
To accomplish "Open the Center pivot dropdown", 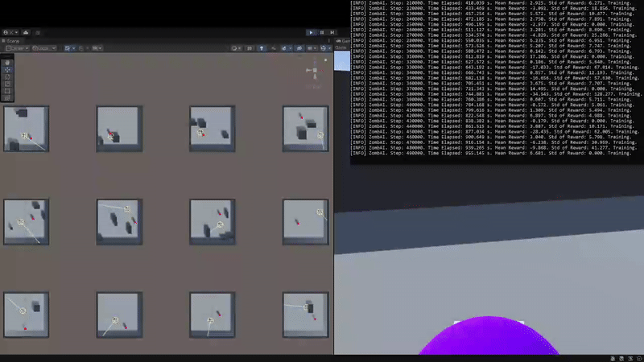I will click(17, 48).
